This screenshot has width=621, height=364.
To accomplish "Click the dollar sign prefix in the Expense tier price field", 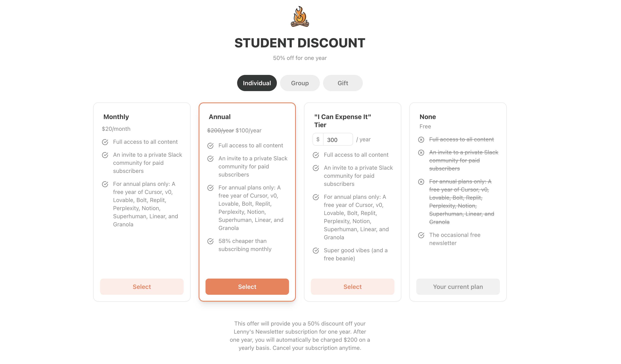I will click(318, 139).
